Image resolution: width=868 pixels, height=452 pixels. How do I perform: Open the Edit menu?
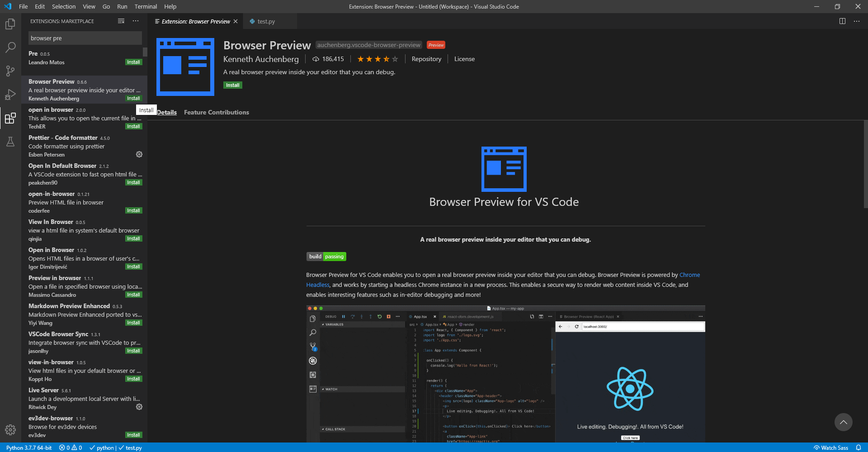click(40, 6)
